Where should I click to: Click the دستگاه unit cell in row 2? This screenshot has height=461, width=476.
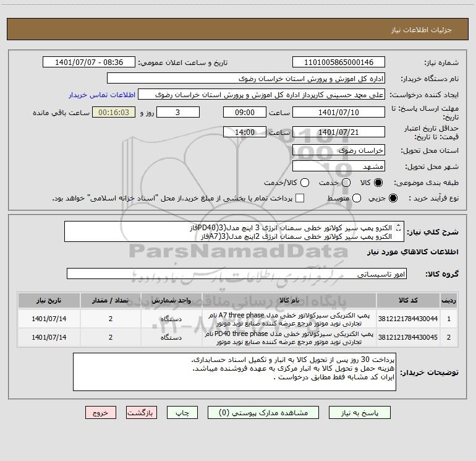[171, 338]
